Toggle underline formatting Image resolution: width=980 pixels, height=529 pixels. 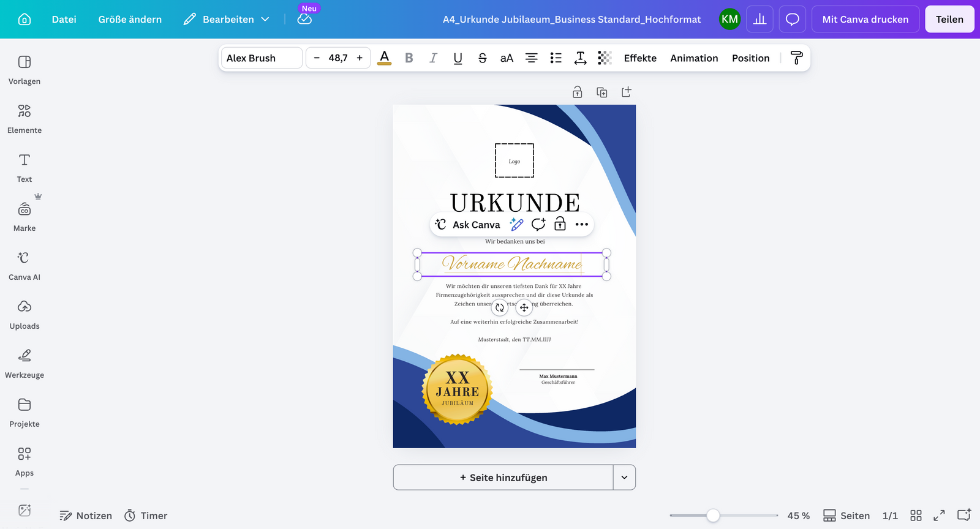458,58
